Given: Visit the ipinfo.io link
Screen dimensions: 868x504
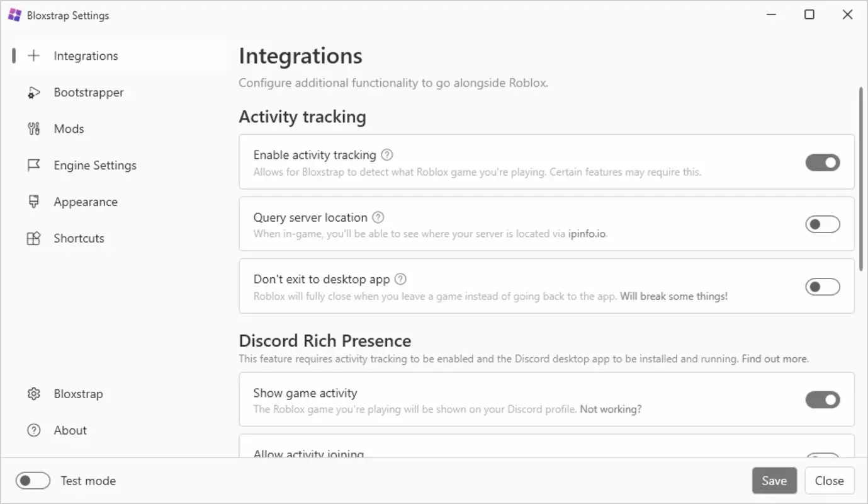Looking at the screenshot, I should (587, 233).
